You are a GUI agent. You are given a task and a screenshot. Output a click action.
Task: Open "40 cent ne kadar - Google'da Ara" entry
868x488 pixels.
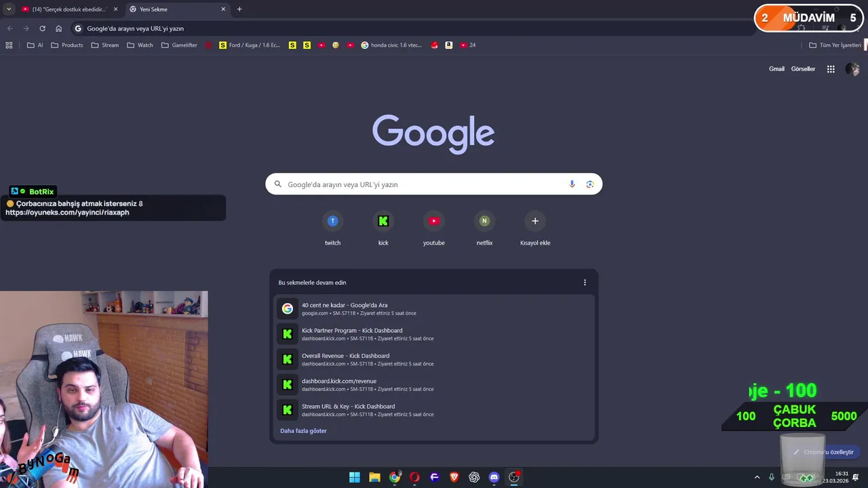(x=434, y=309)
